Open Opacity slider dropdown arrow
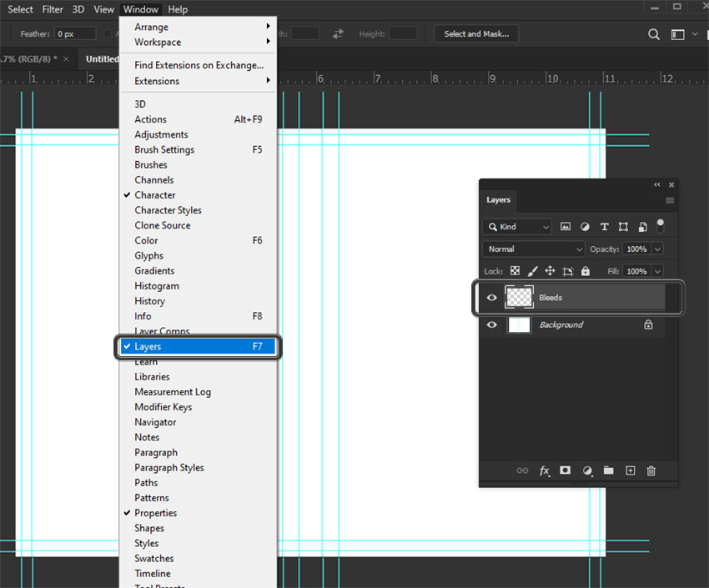The width and height of the screenshot is (709, 588). pyautogui.click(x=657, y=249)
